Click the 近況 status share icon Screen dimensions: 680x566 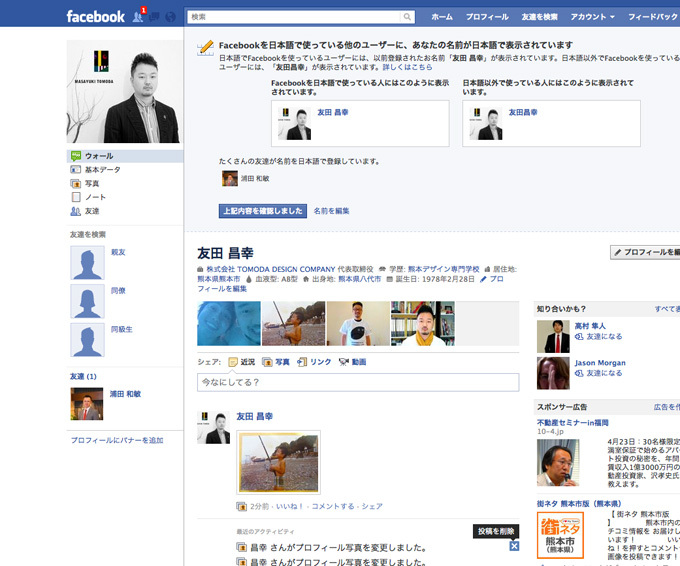(x=233, y=362)
